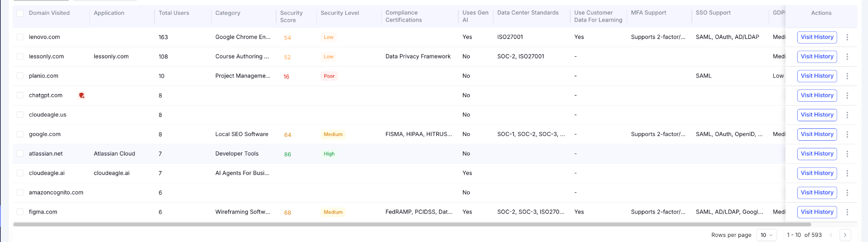Open the three-dot menu for cloudeagle.us
Viewport: 868px width, 242px height.
847,115
